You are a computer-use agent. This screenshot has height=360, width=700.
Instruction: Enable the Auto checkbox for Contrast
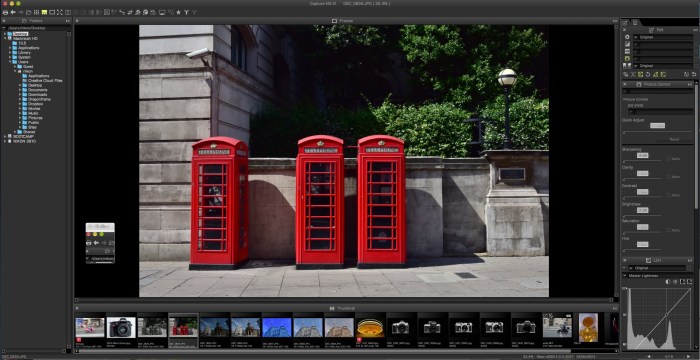670,195
